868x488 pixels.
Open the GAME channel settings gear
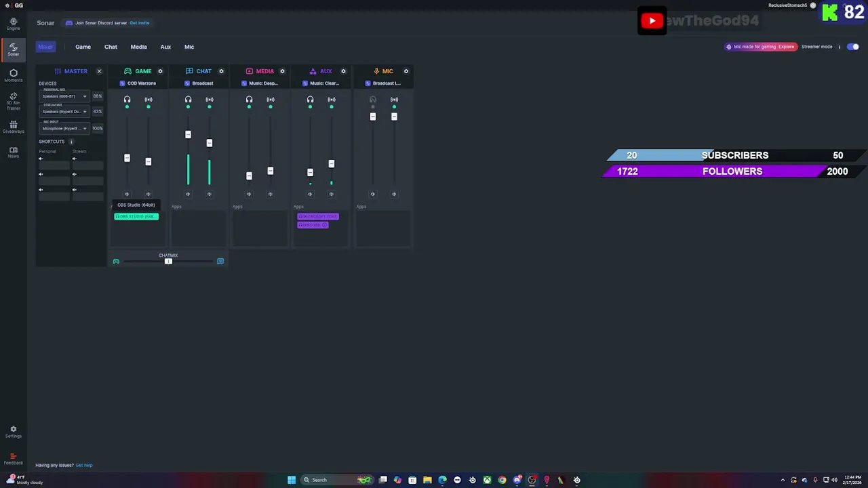click(160, 71)
